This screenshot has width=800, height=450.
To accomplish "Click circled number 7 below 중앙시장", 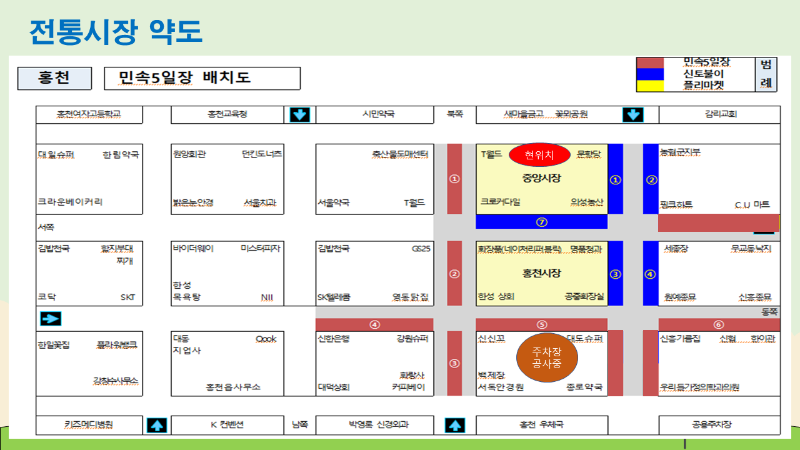I will tap(542, 222).
